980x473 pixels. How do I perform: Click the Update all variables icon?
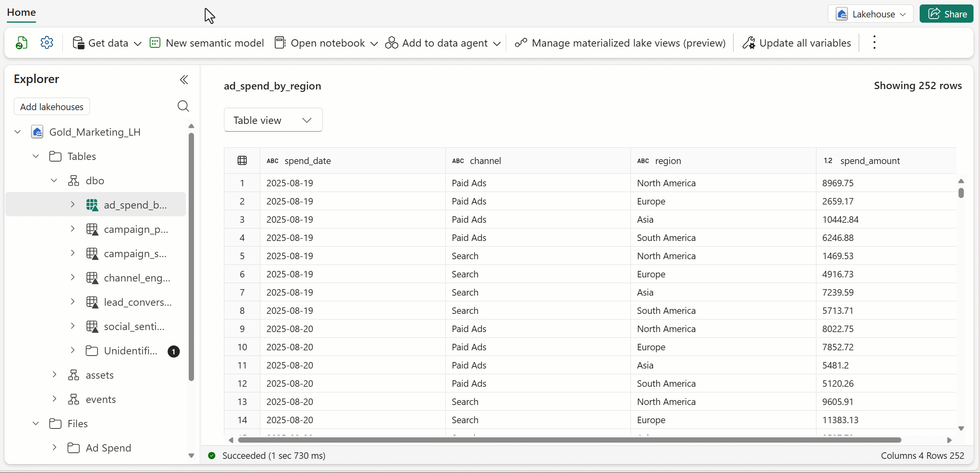click(749, 43)
